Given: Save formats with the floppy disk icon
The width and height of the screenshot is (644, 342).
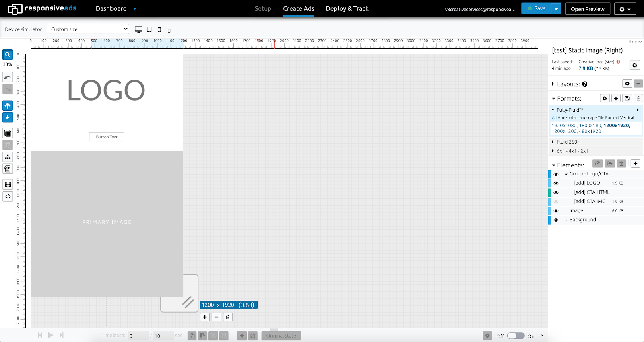Looking at the screenshot, I should pos(627,98).
